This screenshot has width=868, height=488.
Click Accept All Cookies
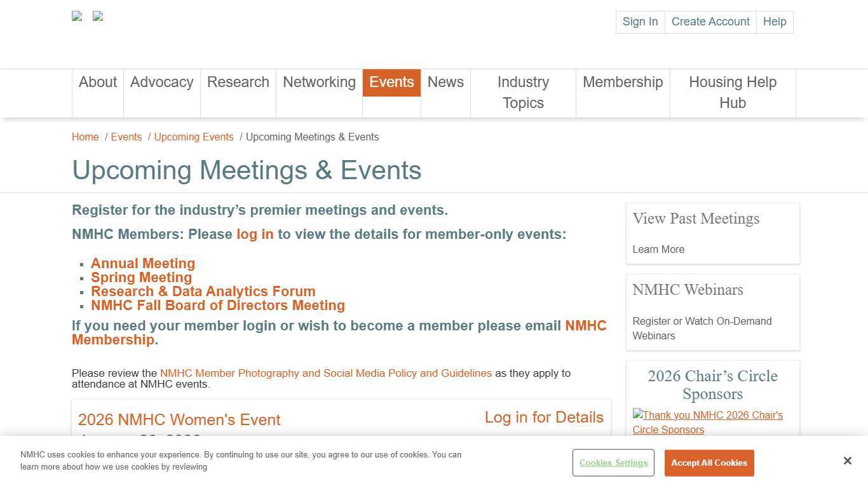click(709, 463)
